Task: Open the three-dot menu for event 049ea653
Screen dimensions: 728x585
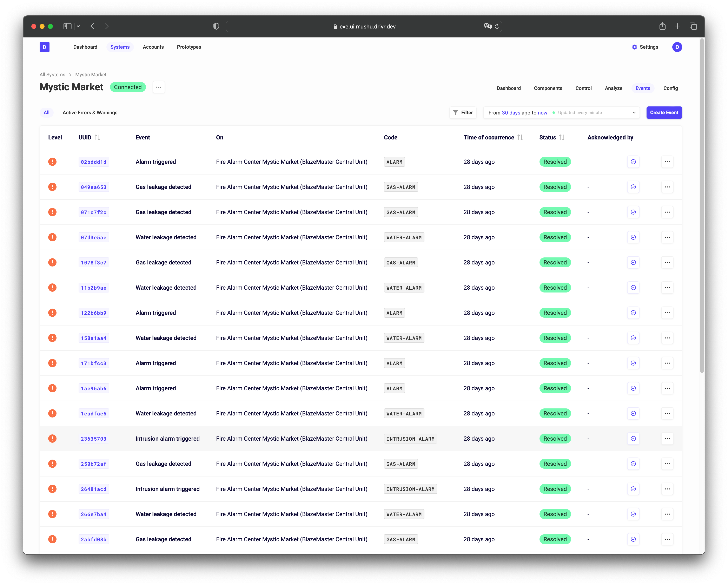Action: [667, 187]
